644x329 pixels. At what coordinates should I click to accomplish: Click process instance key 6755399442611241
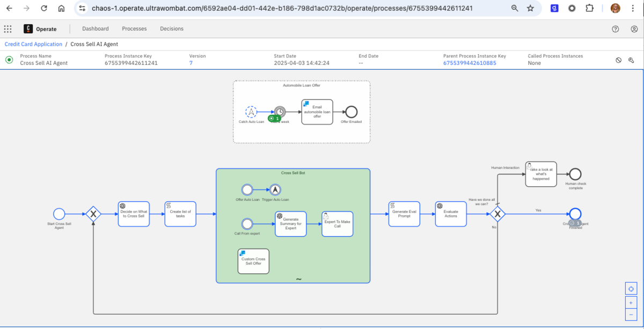pos(131,63)
